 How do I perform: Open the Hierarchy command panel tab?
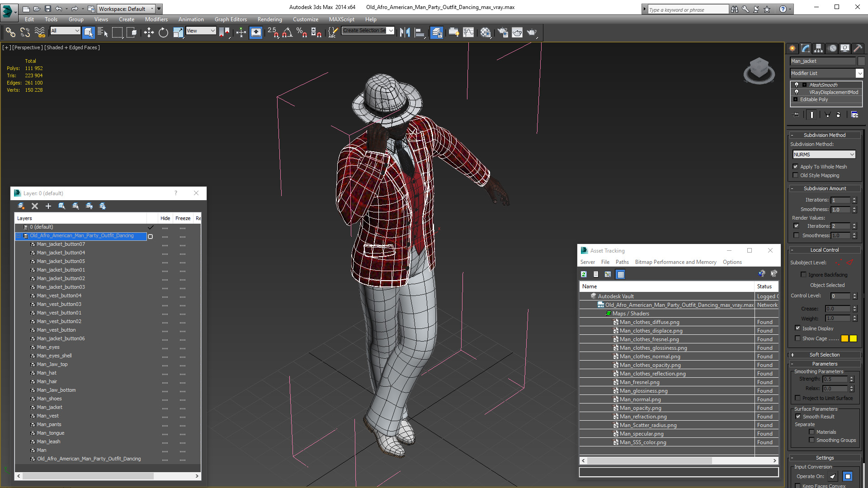tap(818, 48)
